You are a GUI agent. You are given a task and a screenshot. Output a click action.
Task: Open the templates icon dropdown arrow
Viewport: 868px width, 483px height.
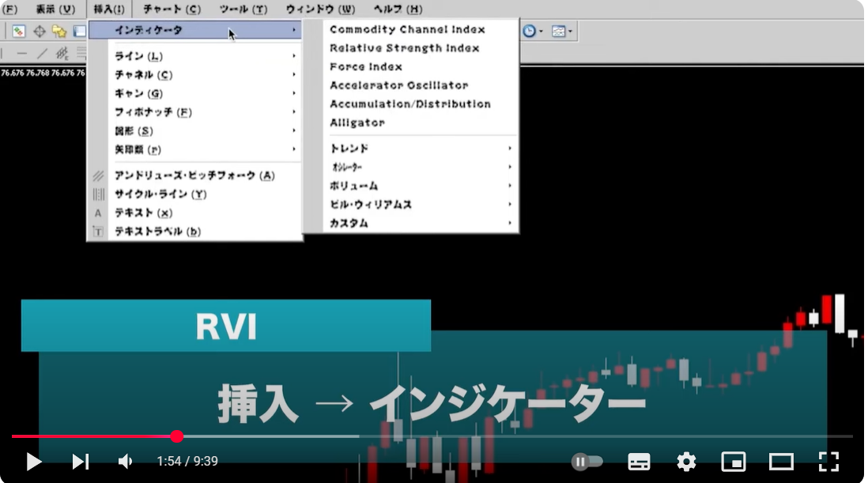click(x=570, y=32)
